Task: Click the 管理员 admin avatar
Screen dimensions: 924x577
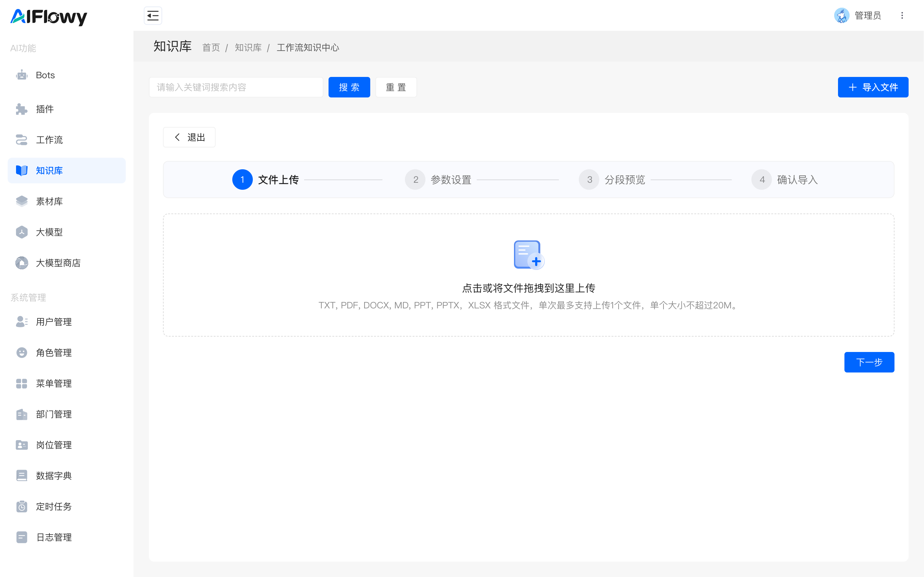Action: 842,16
